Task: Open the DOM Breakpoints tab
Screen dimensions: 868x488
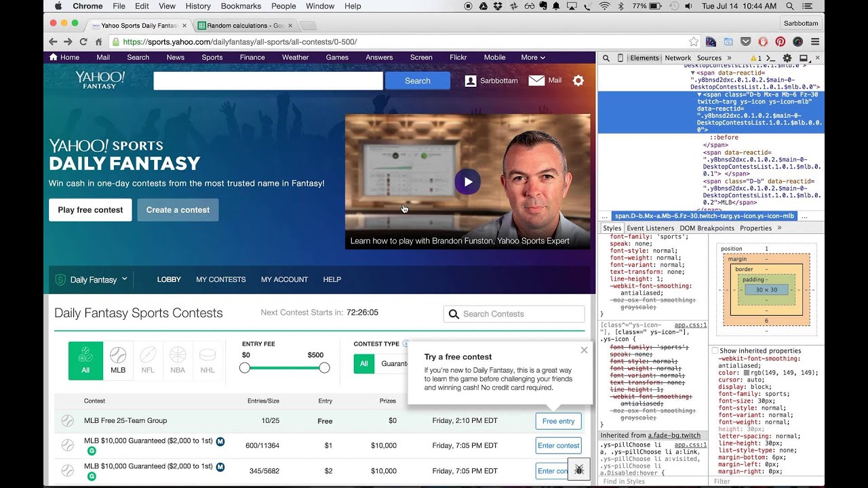Action: click(x=707, y=228)
